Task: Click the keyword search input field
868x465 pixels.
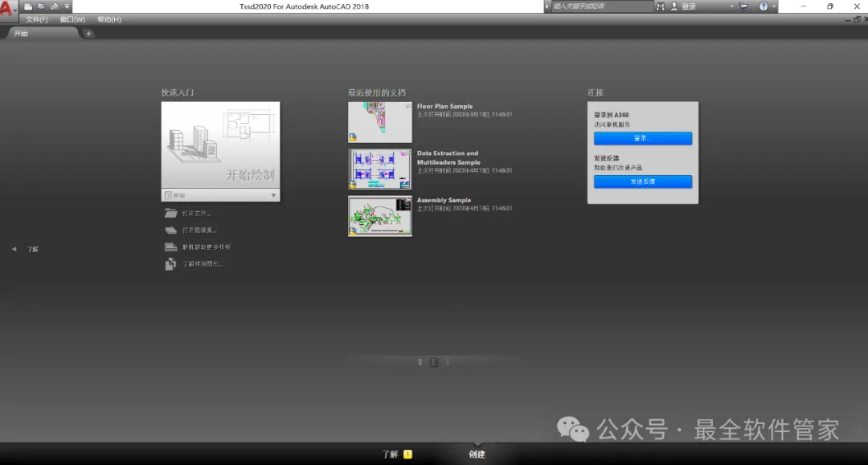Action: (x=602, y=6)
